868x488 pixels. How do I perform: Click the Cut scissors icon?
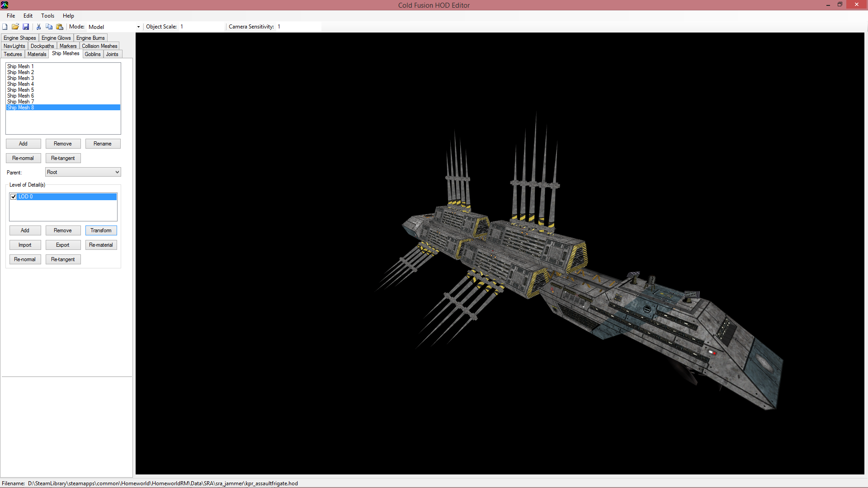[x=38, y=27]
